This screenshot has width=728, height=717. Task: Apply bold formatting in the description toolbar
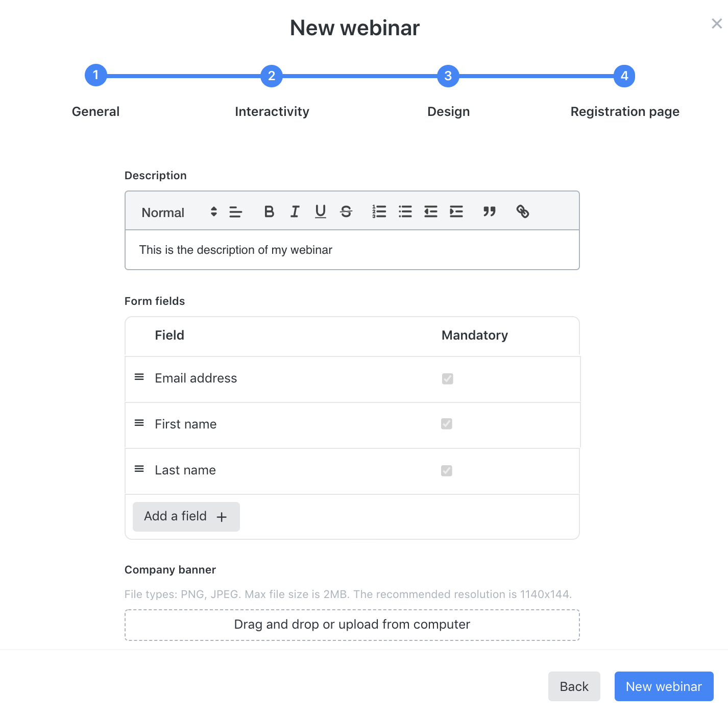[269, 211]
